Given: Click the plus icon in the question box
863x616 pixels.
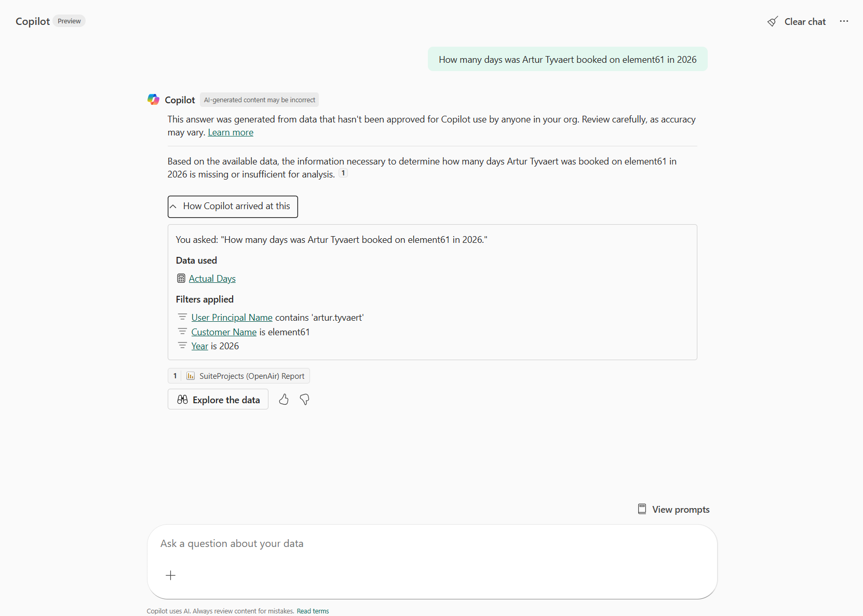Looking at the screenshot, I should coord(170,575).
